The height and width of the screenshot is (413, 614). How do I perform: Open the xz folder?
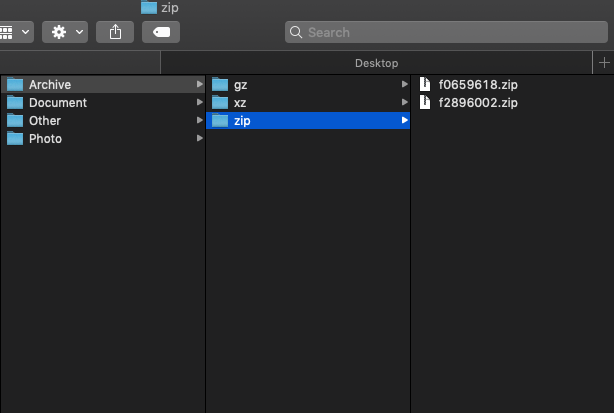pyautogui.click(x=308, y=103)
